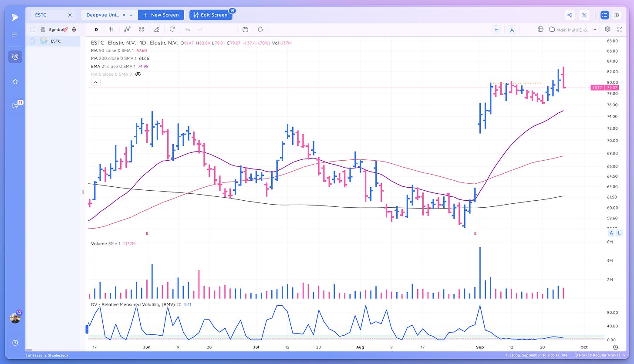634x364 pixels.
Task: Close the ESTC search tab
Action: [70, 15]
